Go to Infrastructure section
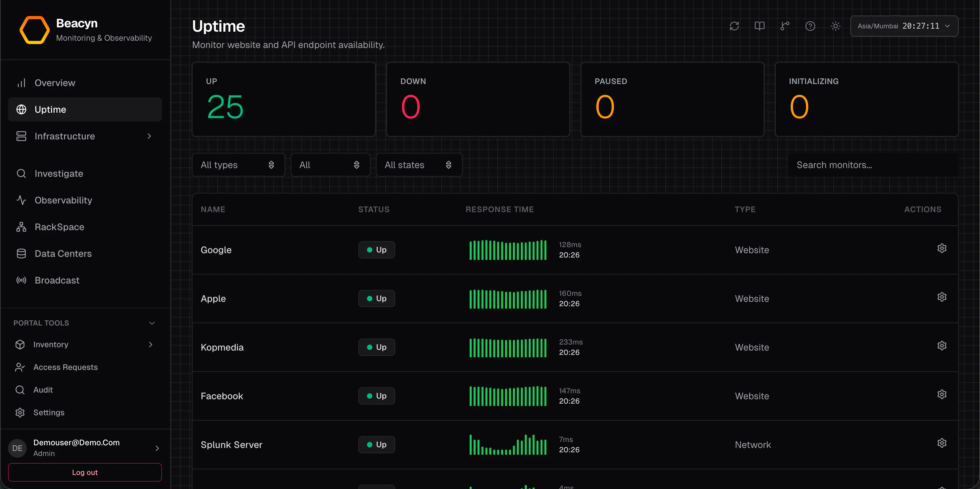The width and height of the screenshot is (980, 489). 85,136
